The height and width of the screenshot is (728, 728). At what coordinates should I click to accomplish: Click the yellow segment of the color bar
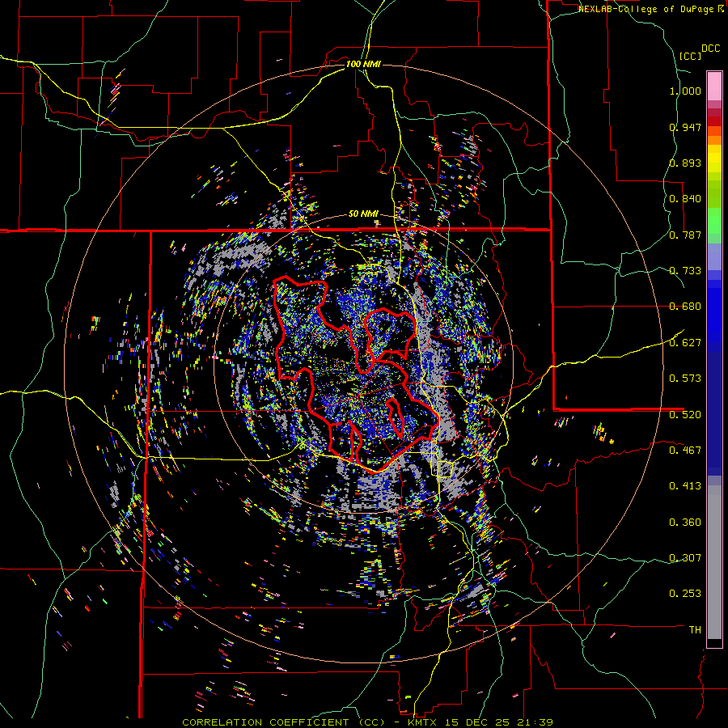(714, 159)
